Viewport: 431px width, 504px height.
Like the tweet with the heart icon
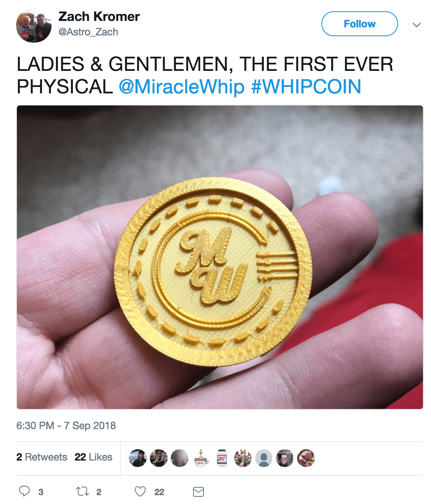140,492
